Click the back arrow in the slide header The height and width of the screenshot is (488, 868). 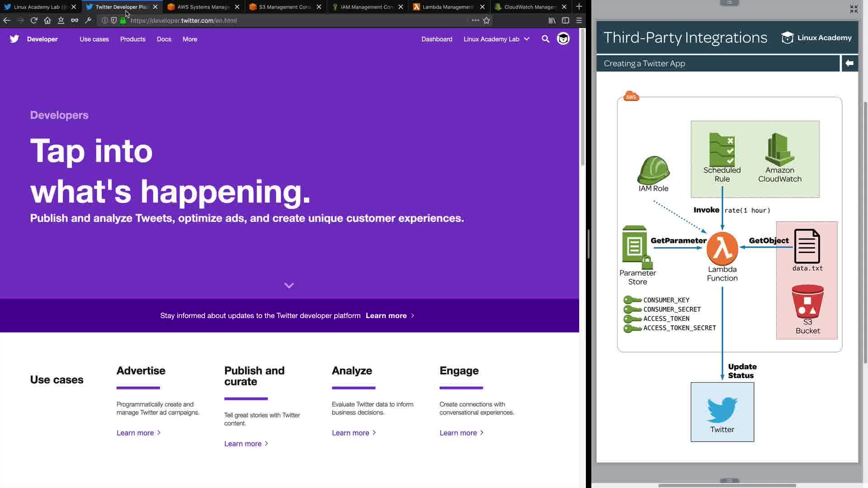coord(849,63)
